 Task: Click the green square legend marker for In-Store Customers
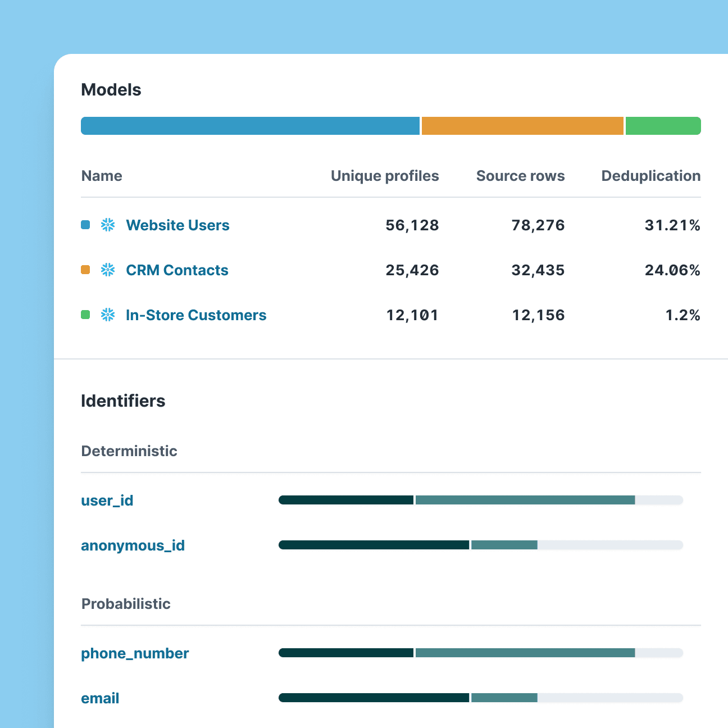click(x=85, y=315)
